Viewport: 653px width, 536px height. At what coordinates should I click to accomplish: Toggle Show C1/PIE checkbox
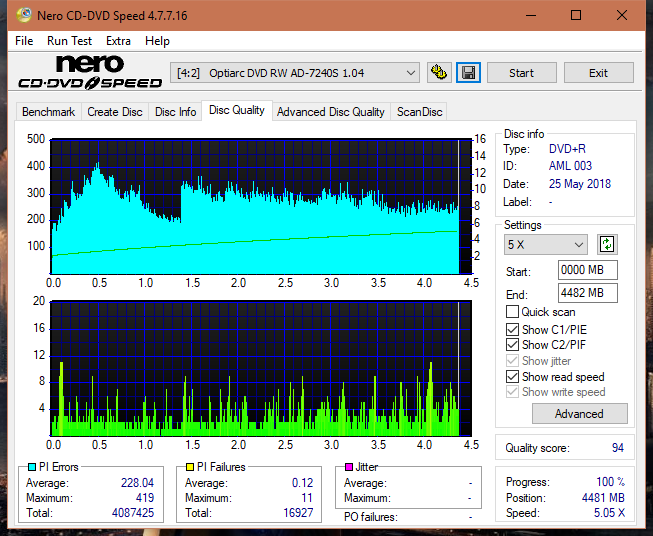[512, 329]
